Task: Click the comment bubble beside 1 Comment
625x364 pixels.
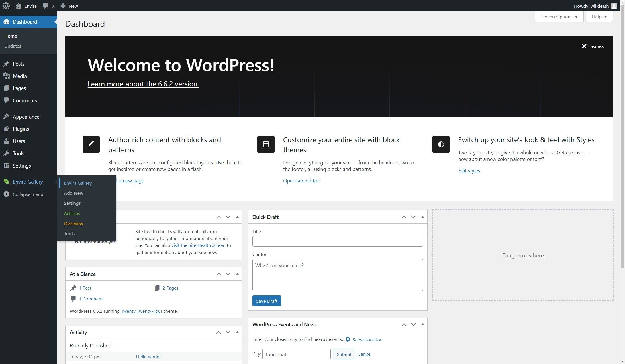Action: [x=73, y=299]
